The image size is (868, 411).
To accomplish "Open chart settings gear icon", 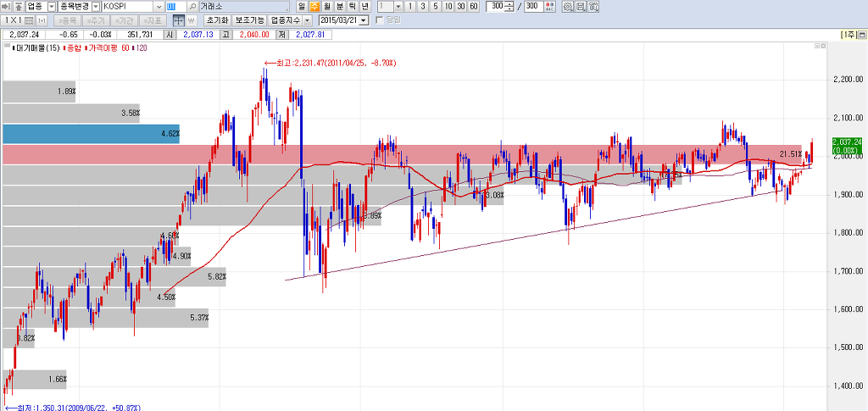I will [567, 7].
